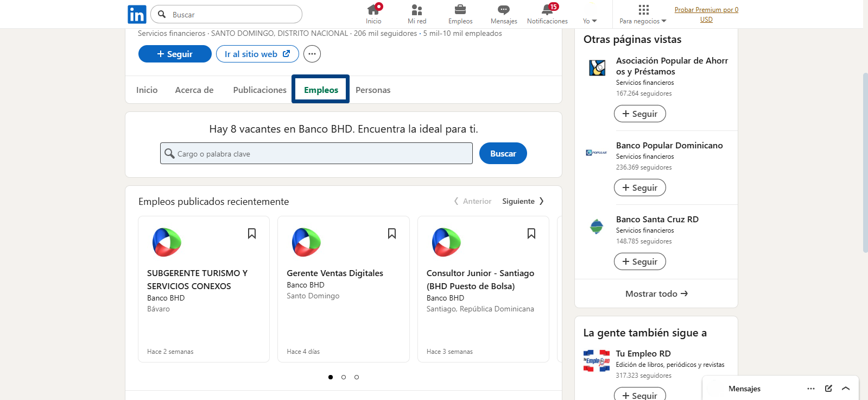Image resolution: width=868 pixels, height=400 pixels.
Task: Select third carousel page dot
Action: pyautogui.click(x=357, y=377)
